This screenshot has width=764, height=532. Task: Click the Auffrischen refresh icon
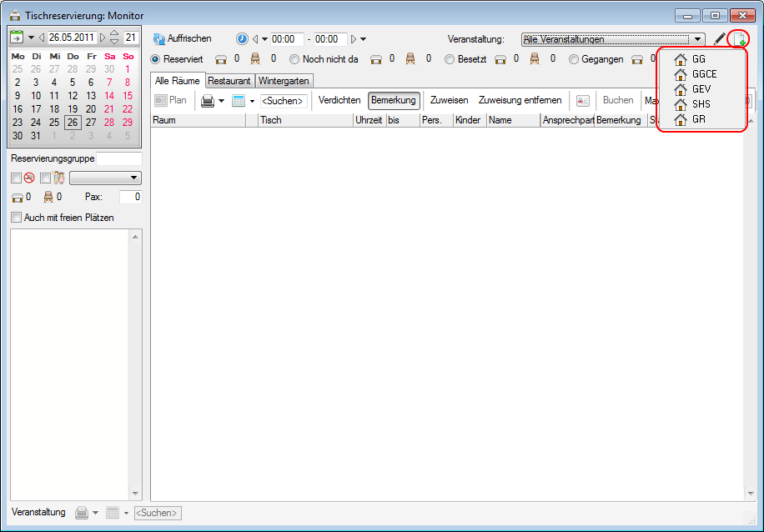(159, 39)
